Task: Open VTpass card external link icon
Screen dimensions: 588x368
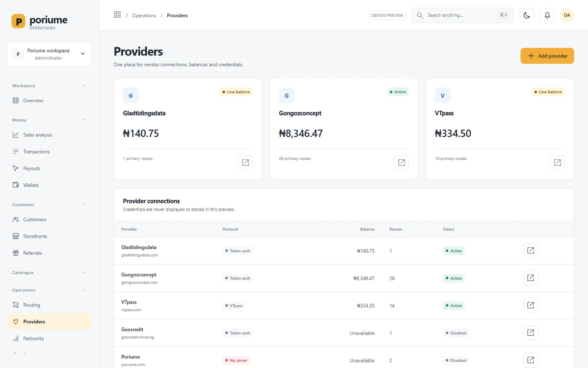Action: [557, 163]
